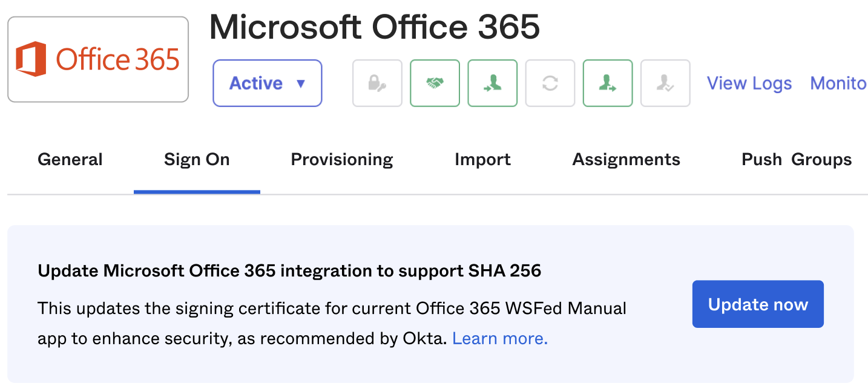Click the SHA 256 update notification banner
Image resolution: width=868 pixels, height=392 pixels.
[434, 302]
